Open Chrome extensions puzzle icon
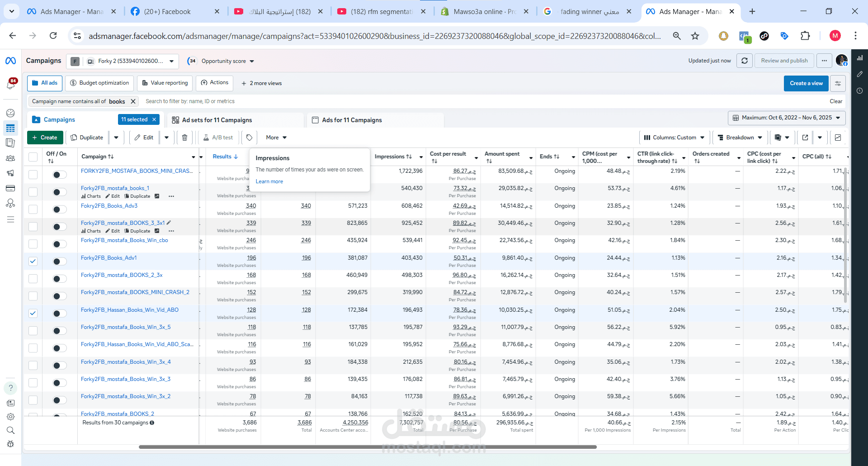 [x=805, y=36]
